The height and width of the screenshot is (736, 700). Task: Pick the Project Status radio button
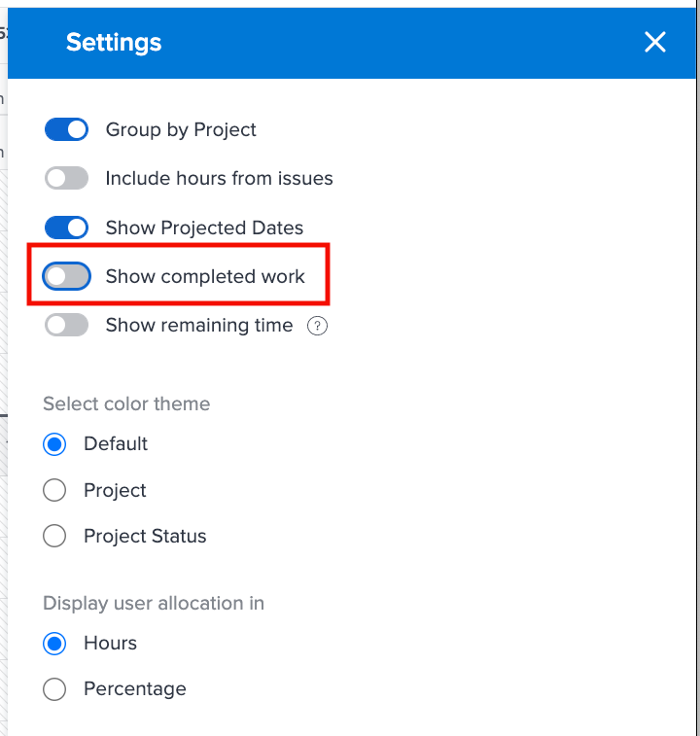pyautogui.click(x=54, y=536)
